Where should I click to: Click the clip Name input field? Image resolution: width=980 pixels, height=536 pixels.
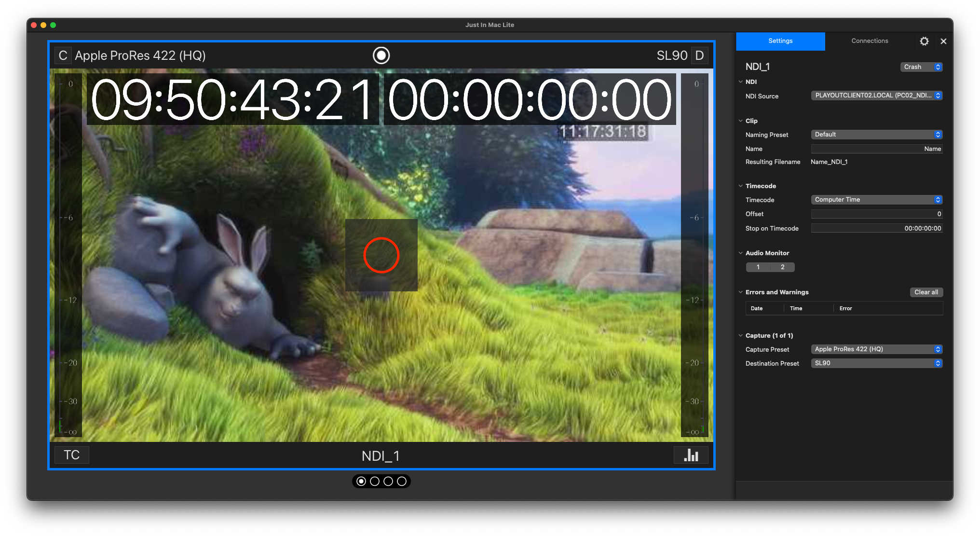(877, 149)
